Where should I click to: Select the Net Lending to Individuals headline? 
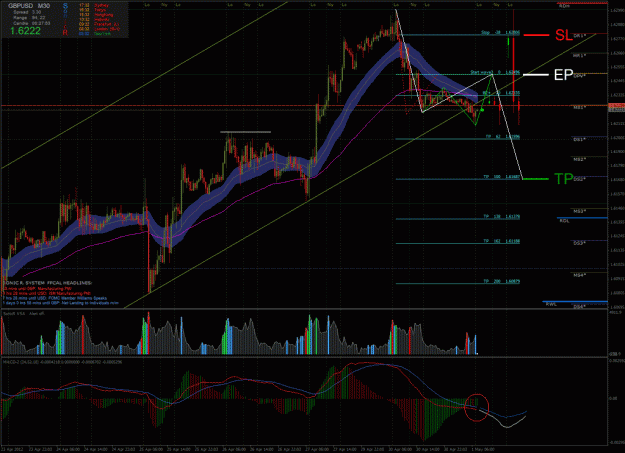coord(61,303)
